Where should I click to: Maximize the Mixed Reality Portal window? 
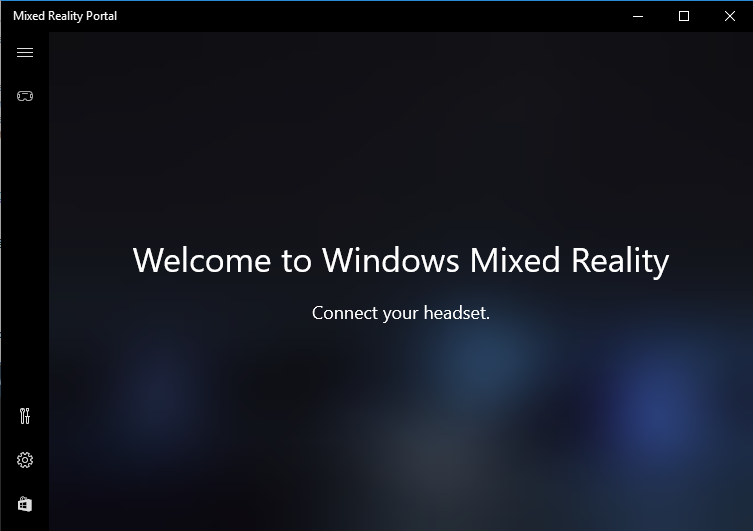coord(684,16)
